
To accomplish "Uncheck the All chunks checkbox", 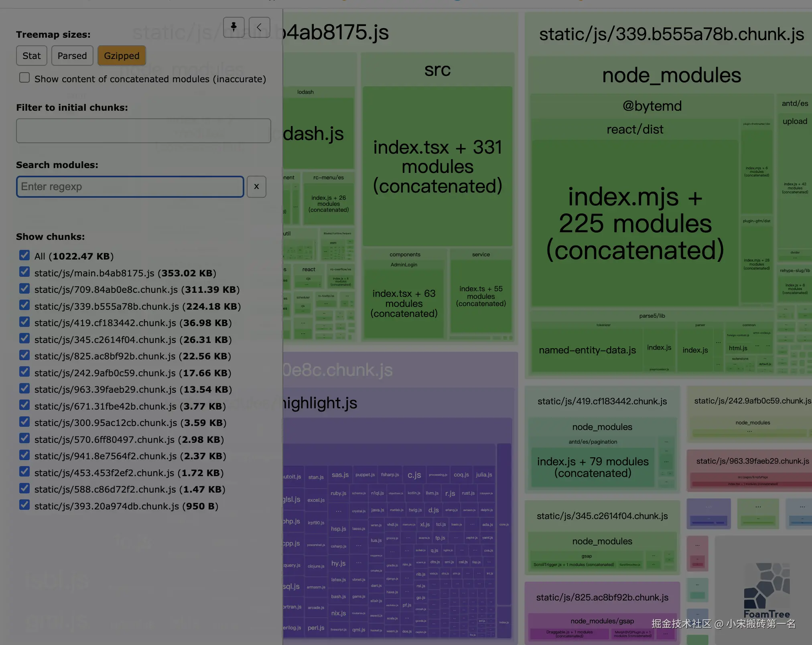I will [24, 256].
